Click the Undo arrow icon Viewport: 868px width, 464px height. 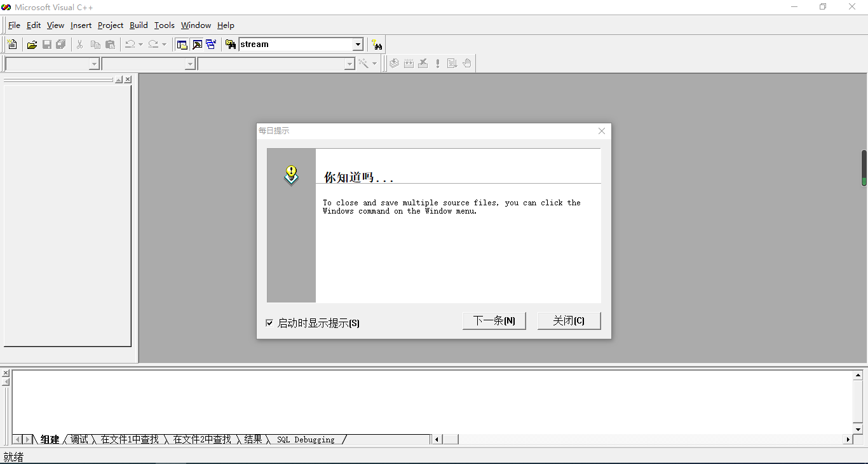click(x=130, y=44)
